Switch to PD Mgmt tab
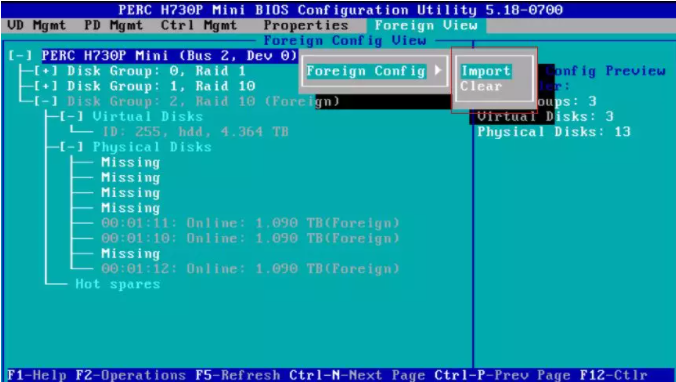676x382 pixels. (x=113, y=25)
